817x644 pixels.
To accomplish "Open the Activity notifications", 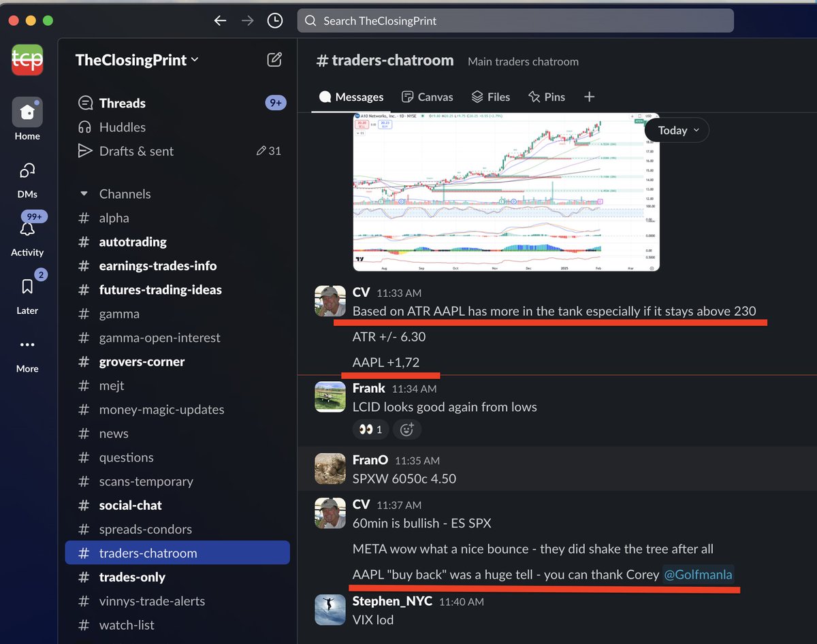I will tap(27, 235).
